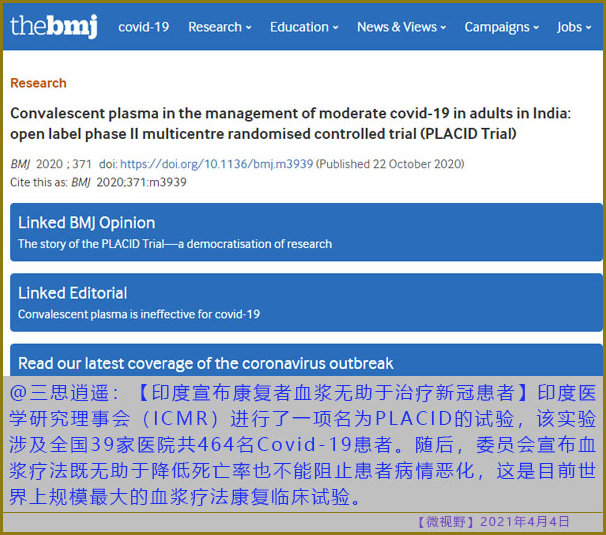Open the doi.org/10.1136/bmj.m3939 link
This screenshot has height=535, width=606.
tap(216, 164)
